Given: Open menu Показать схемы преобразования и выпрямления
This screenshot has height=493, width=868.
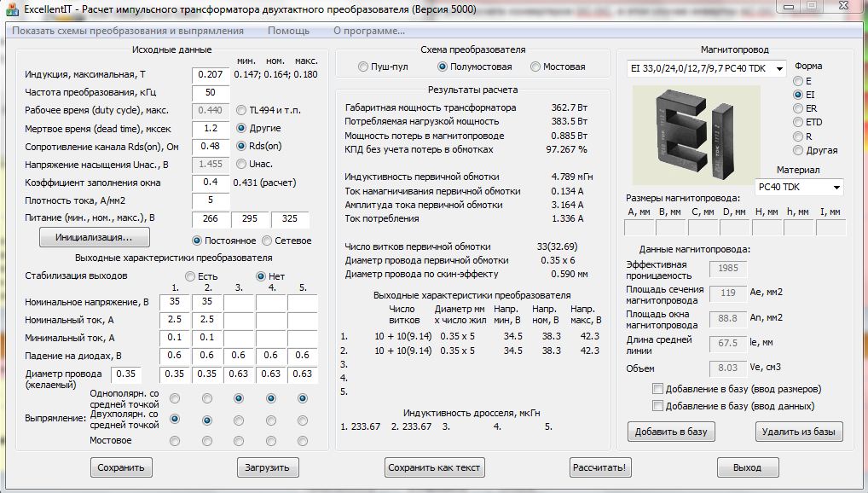Looking at the screenshot, I should [128, 31].
